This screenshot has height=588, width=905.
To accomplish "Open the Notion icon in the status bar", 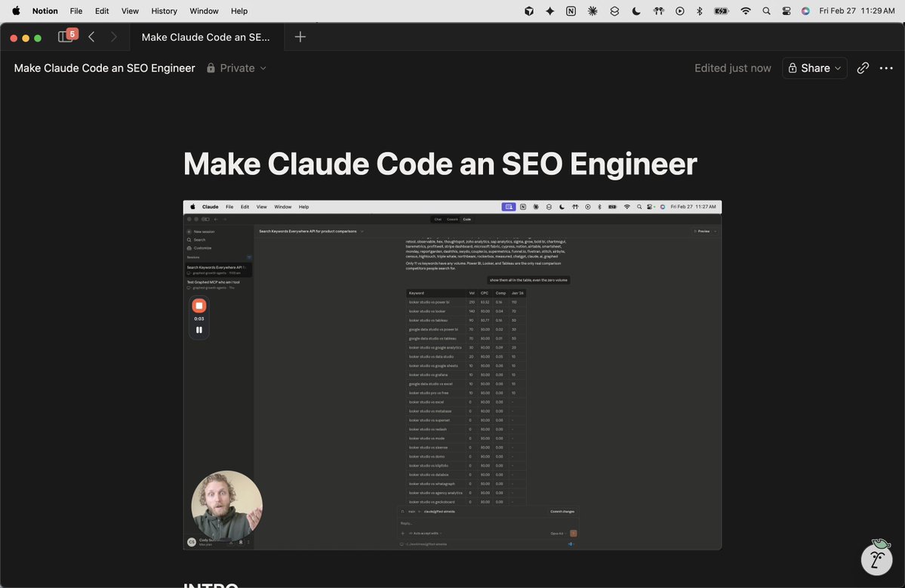I will click(x=571, y=11).
